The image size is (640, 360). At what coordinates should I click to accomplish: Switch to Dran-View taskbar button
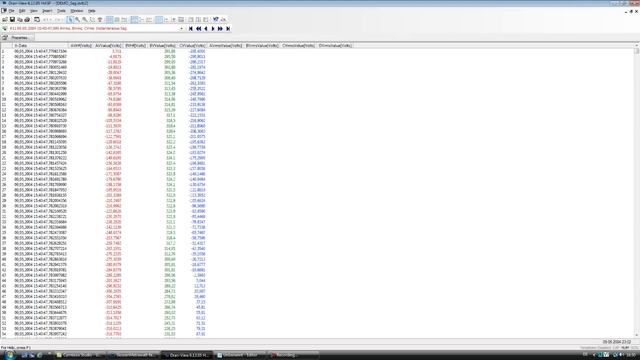click(187, 355)
